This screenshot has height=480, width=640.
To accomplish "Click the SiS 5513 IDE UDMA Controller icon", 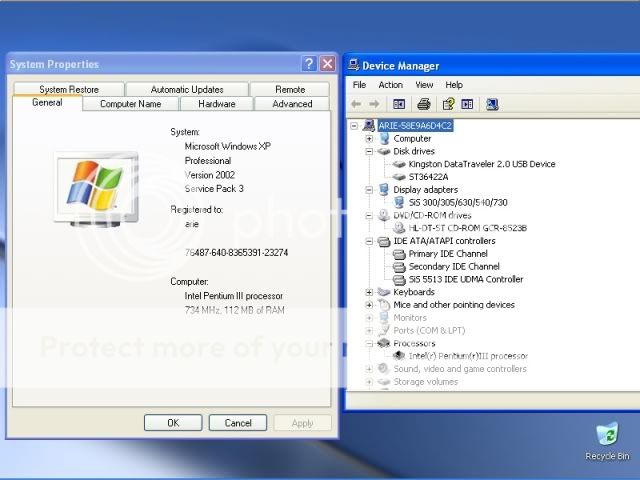I will click(x=399, y=280).
